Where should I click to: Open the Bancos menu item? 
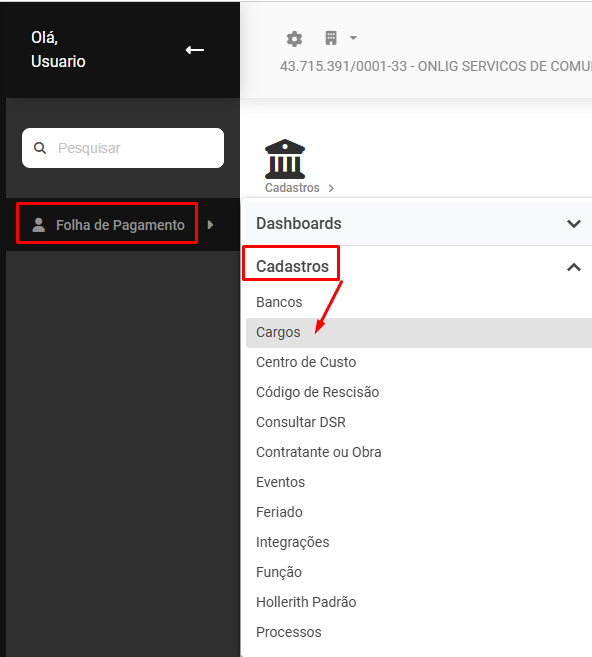[279, 302]
